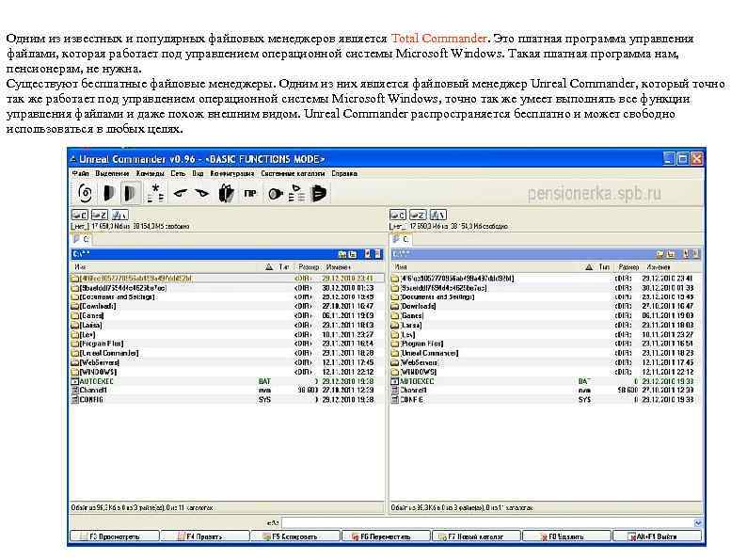Click F4 Править button
The height and width of the screenshot is (560, 747).
click(x=205, y=536)
